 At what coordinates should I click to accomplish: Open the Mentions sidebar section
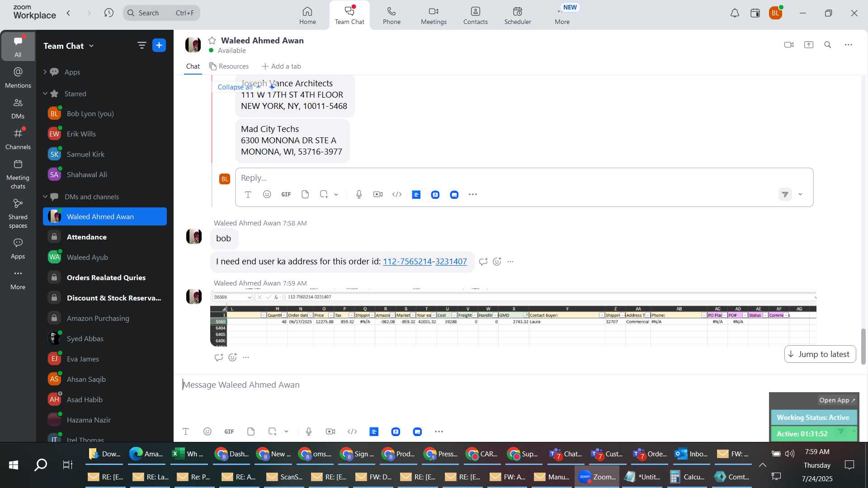point(18,78)
